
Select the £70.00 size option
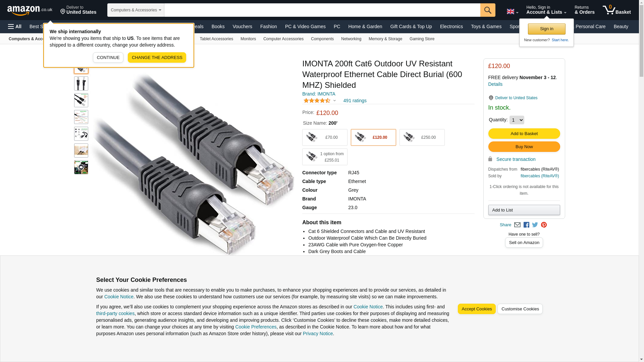click(325, 137)
